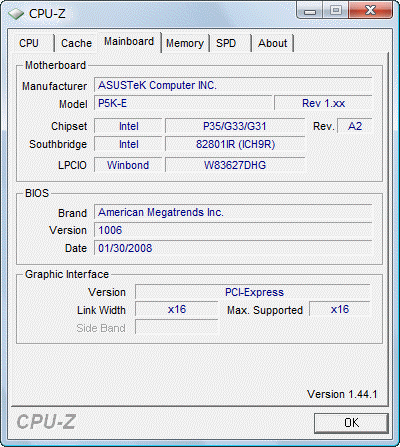
Task: Open the Cache tab
Action: [x=76, y=43]
